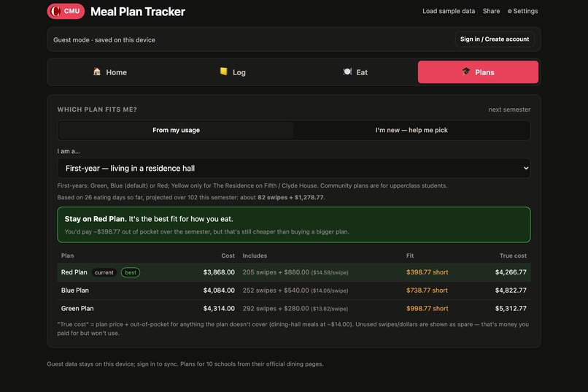Click the Eat tab plate icon
588x392 pixels.
pos(347,72)
